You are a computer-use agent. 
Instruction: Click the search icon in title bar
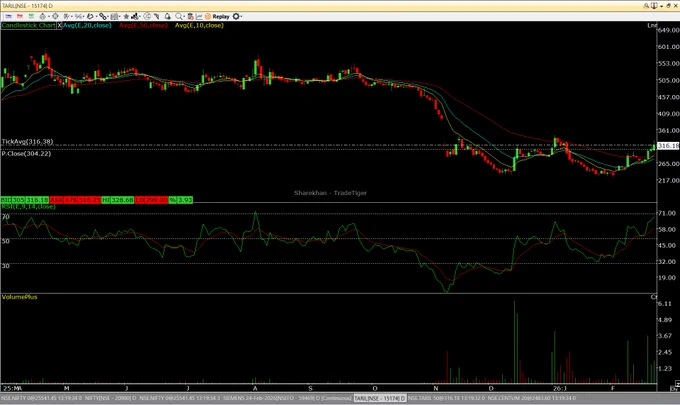coord(646,6)
